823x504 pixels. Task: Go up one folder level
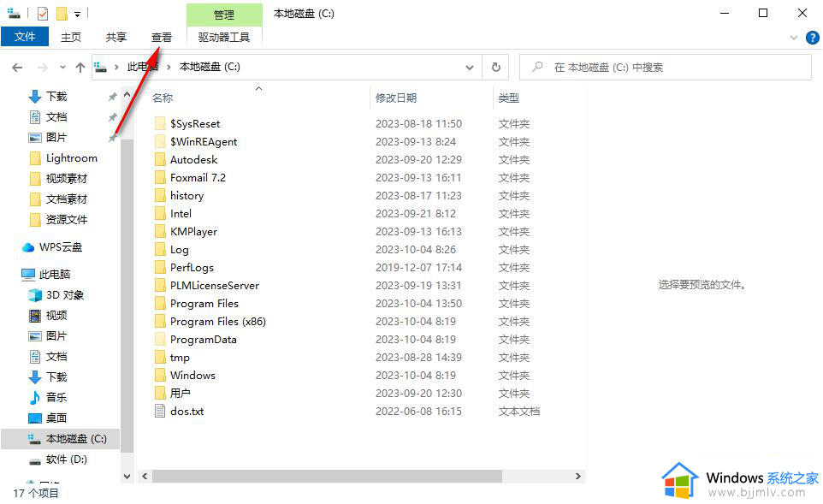coord(80,68)
